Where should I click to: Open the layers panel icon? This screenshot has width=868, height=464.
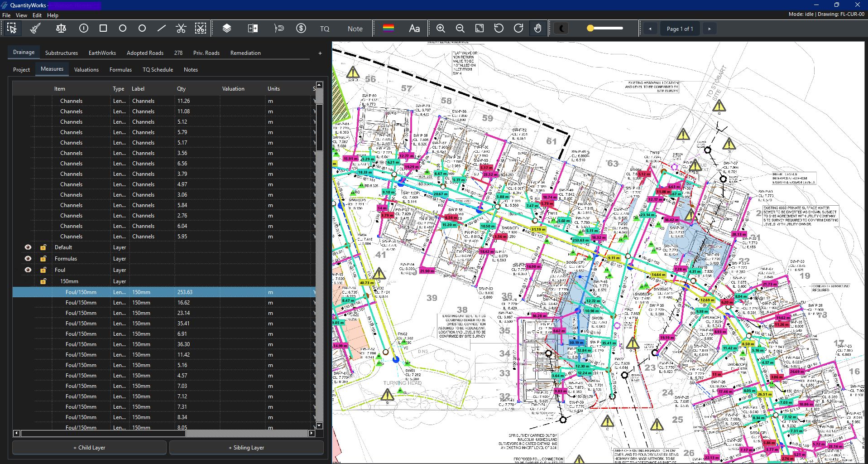tap(226, 28)
